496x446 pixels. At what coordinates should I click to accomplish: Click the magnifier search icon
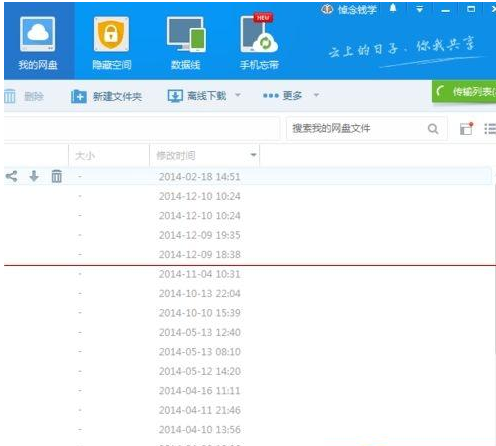coord(433,129)
